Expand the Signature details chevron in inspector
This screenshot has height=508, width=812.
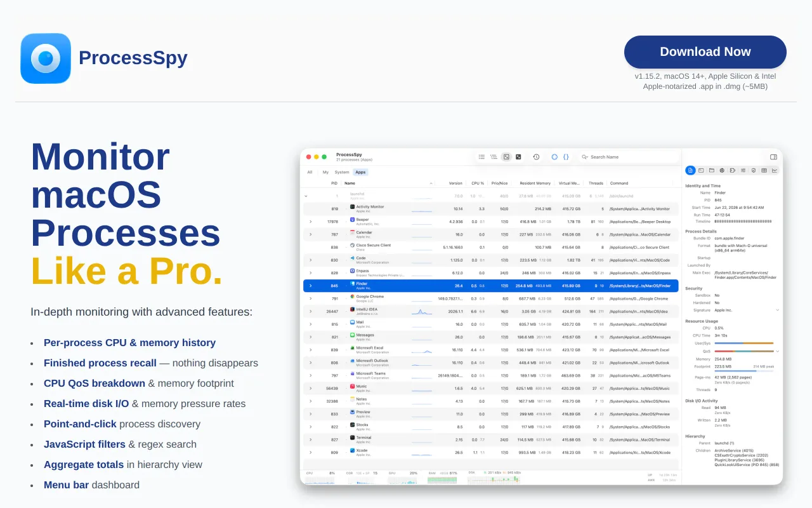778,310
